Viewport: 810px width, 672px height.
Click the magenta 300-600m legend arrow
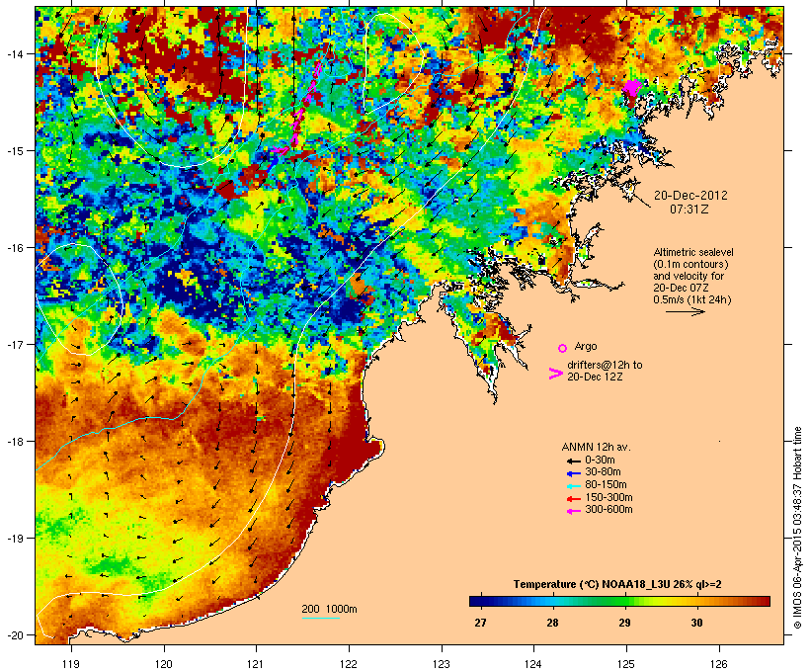573,511
